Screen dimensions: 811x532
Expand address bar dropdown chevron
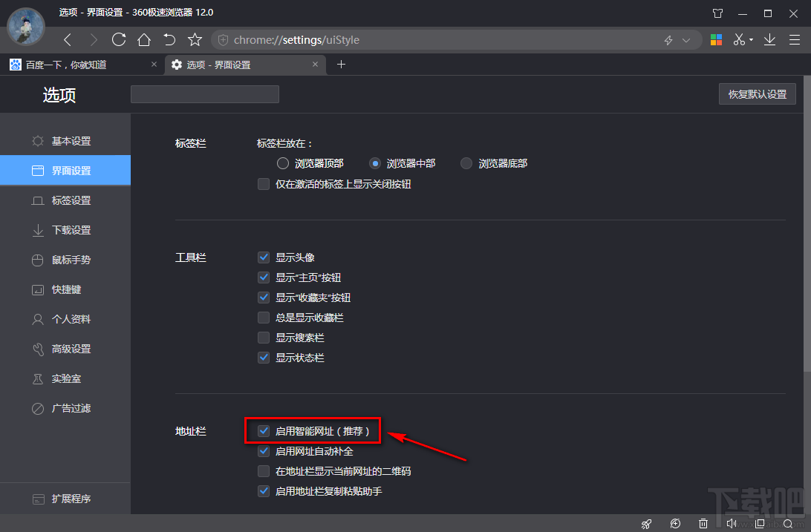click(686, 40)
